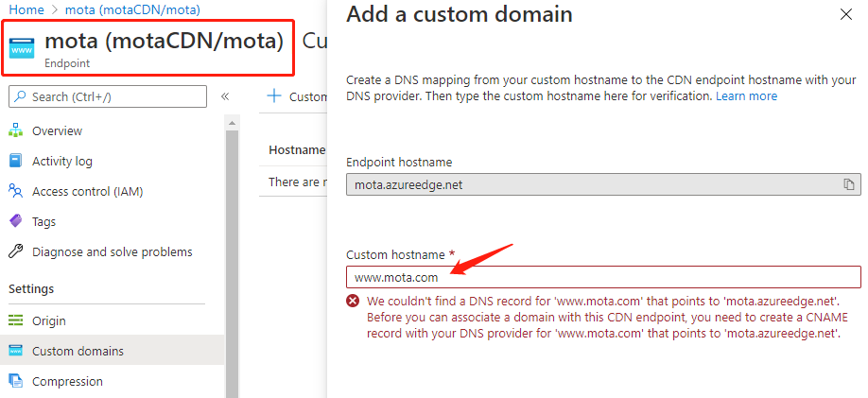Viewport: 868px width, 398px height.
Task: Copy endpoint hostname with copy icon
Action: [849, 184]
